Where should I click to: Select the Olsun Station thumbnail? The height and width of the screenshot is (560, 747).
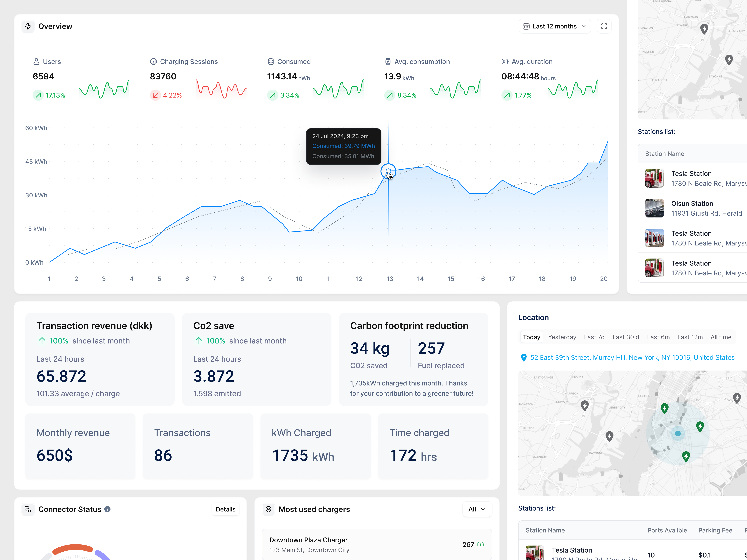pyautogui.click(x=654, y=208)
